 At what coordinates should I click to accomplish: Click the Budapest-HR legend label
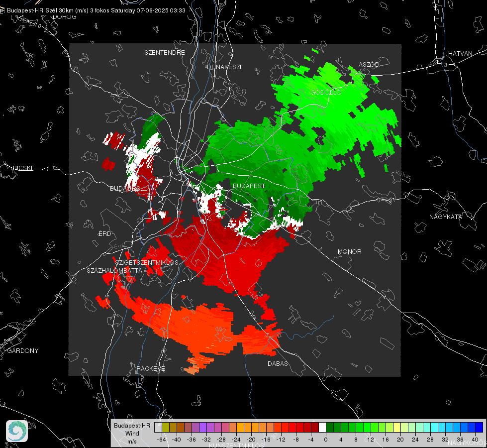[132, 425]
